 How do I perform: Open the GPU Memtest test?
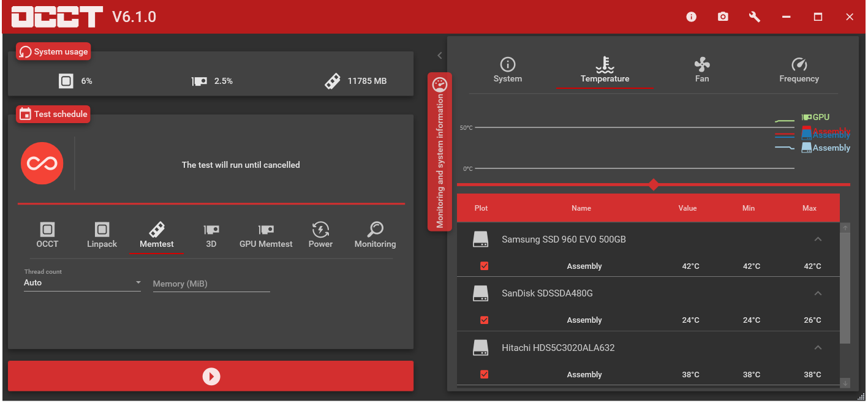point(266,235)
